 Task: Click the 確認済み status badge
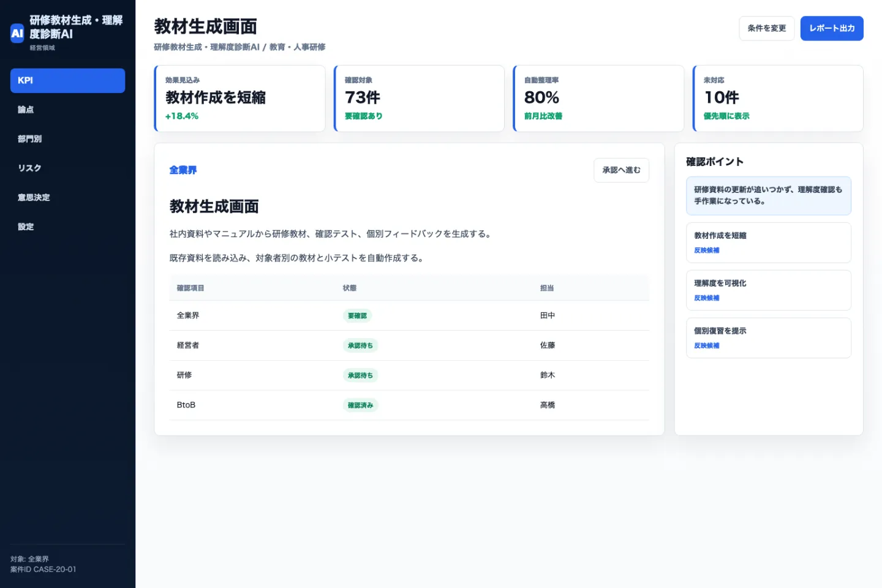coord(360,405)
